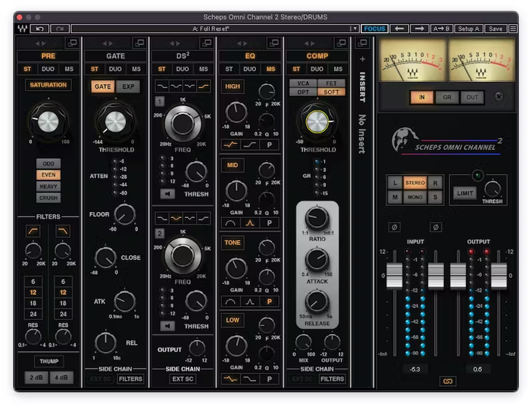This screenshot has height=408, width=532.
Task: Open the hamburger menu next to Save
Action: (513, 29)
